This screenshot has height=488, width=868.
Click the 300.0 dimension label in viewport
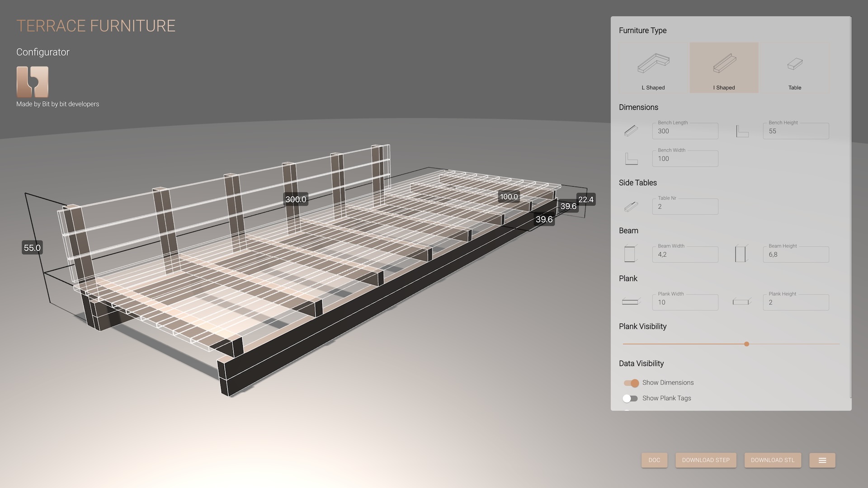296,199
